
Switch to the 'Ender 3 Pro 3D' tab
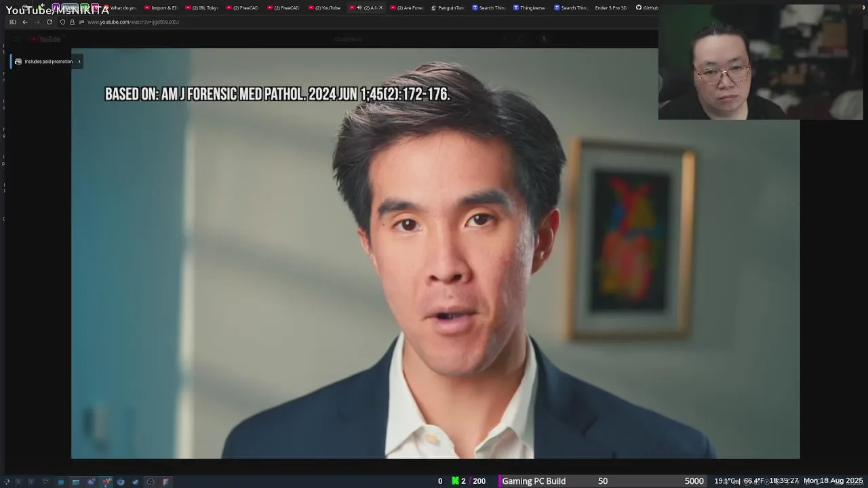tap(610, 7)
